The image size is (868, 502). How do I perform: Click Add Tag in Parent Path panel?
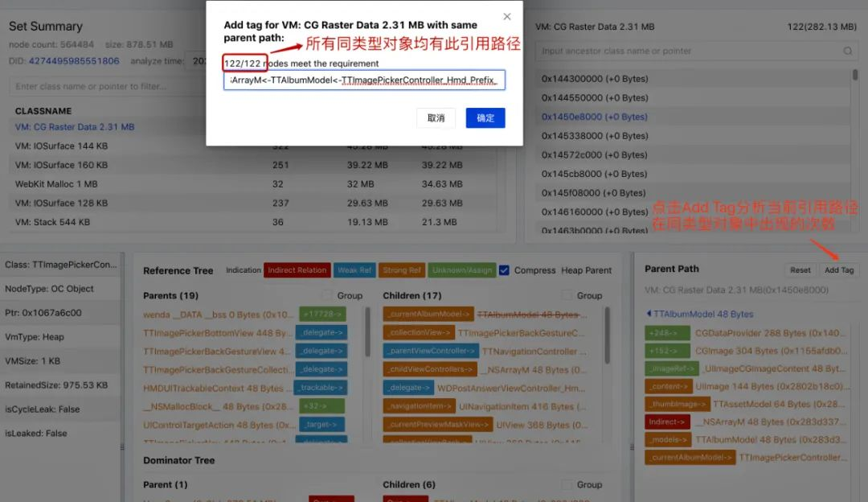pos(838,270)
